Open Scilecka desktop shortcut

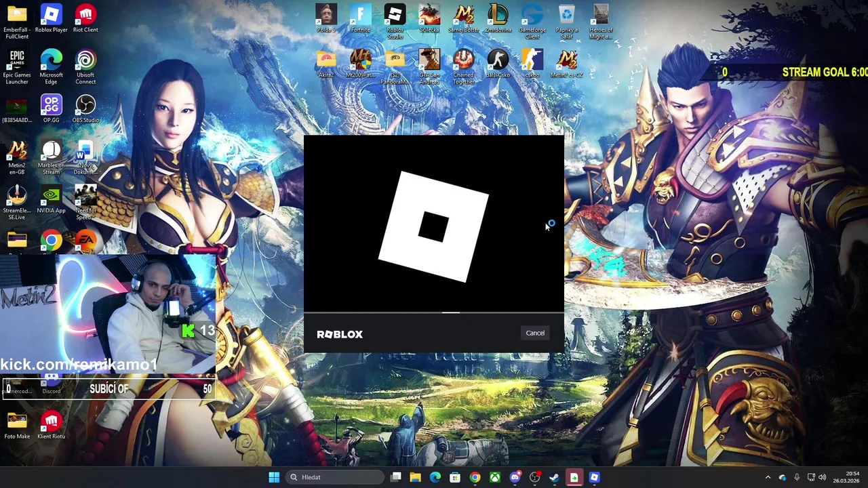[429, 18]
